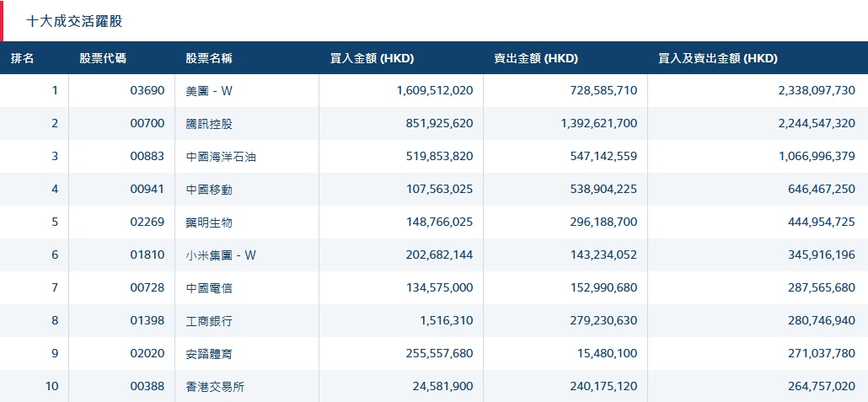This screenshot has width=868, height=402.
Task: Click stock name 小米集團 - W
Action: 221,255
